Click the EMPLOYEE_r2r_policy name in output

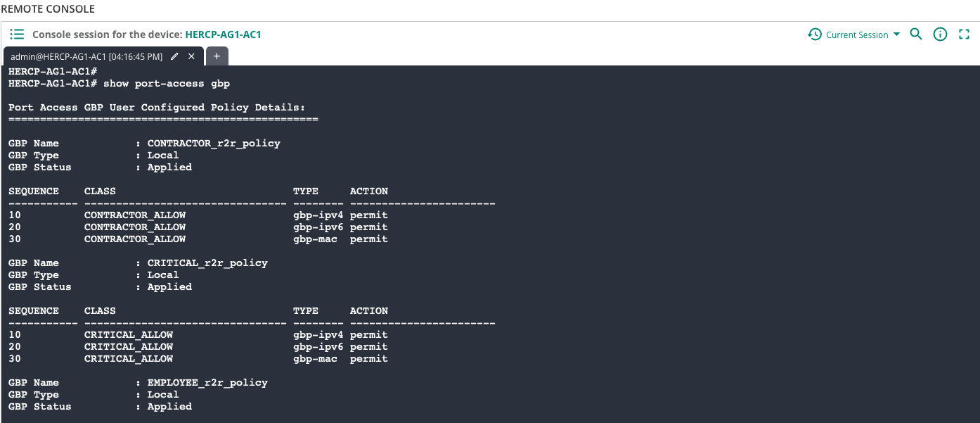pos(207,383)
